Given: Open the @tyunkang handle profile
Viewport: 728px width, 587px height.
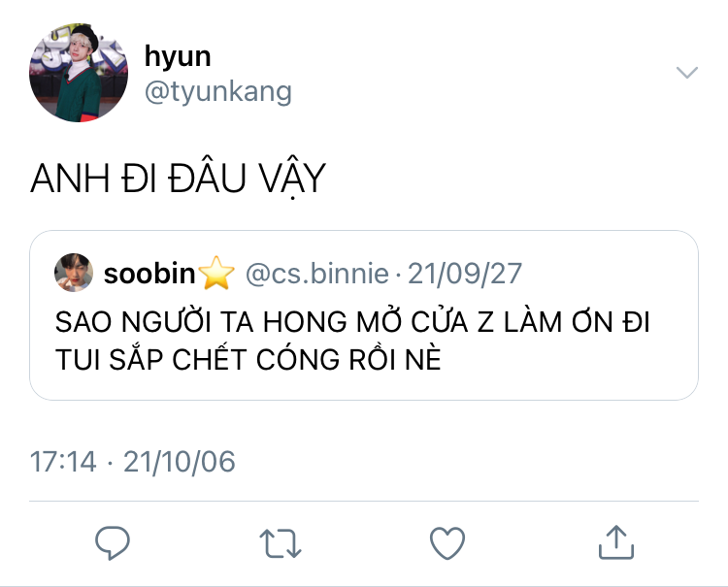Looking at the screenshot, I should (x=218, y=91).
